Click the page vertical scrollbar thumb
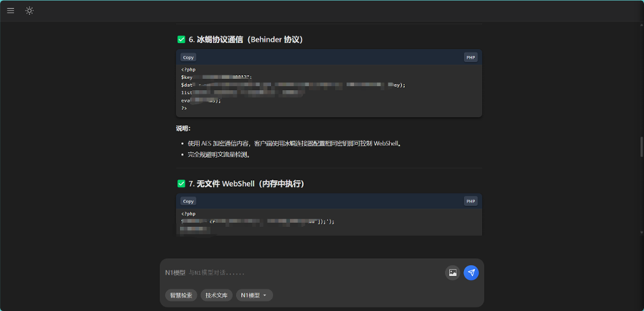Image resolution: width=644 pixels, height=311 pixels. [642, 147]
